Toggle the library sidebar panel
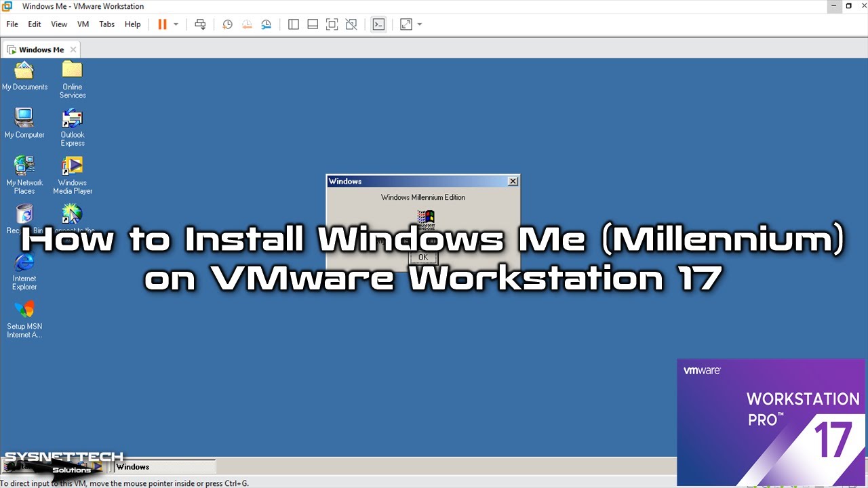The height and width of the screenshot is (488, 868). tap(294, 24)
